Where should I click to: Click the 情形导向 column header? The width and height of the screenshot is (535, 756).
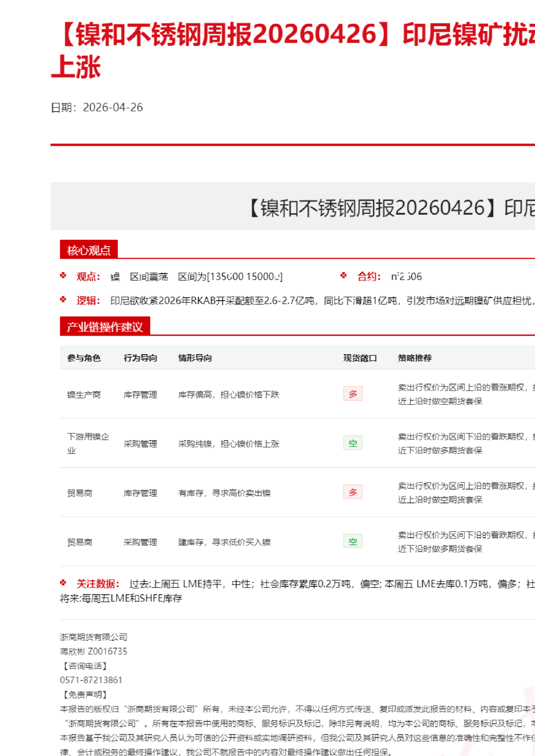[x=195, y=358]
